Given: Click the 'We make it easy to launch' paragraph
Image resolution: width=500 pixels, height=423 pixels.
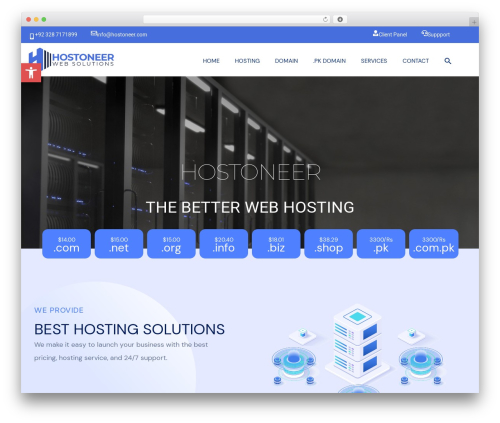Looking at the screenshot, I should (x=121, y=351).
